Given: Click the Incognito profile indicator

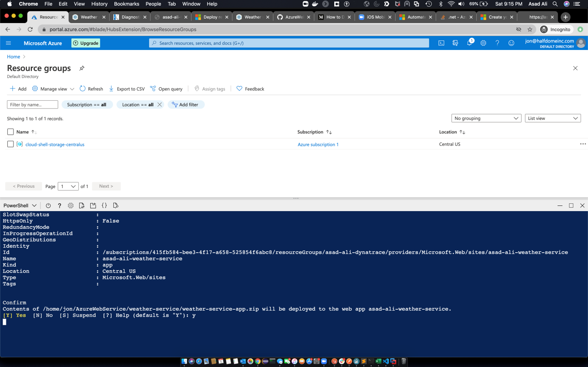Looking at the screenshot, I should pos(555,30).
